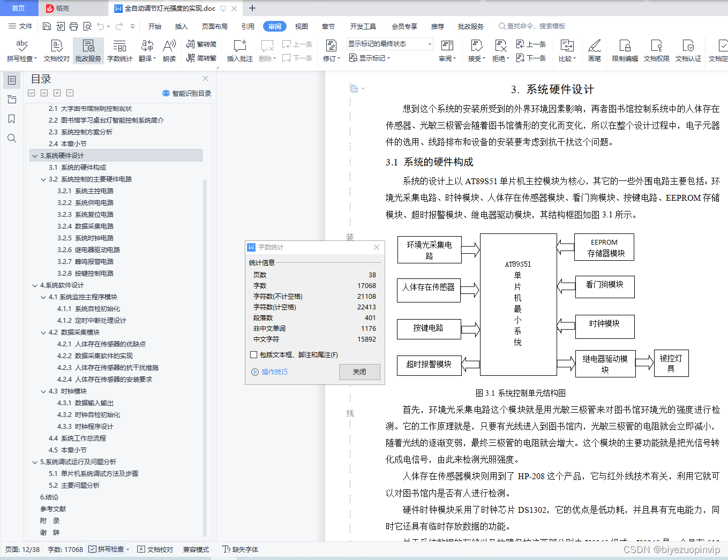Enable 包括文本框、脚注和尾注 checkbox
728x560 pixels.
254,354
